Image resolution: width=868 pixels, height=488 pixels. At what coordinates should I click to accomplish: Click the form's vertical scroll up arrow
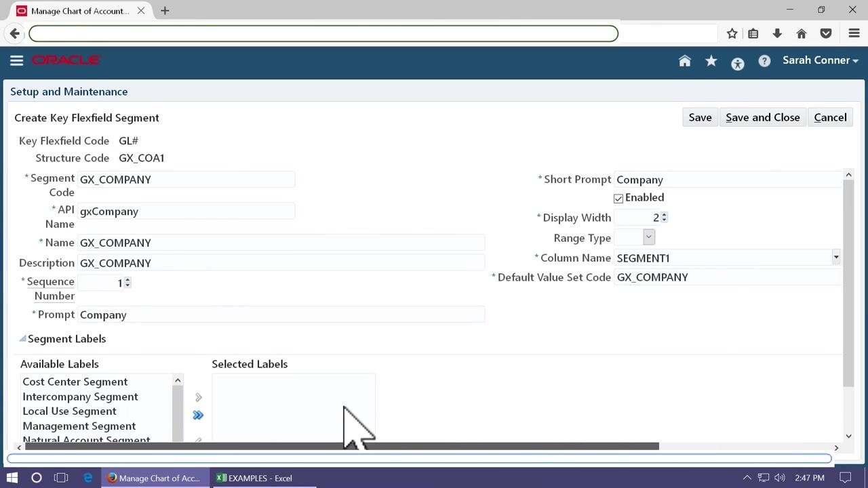pos(848,175)
